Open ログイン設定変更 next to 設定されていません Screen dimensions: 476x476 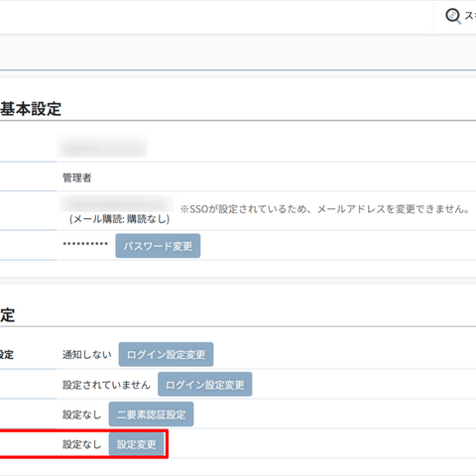coord(205,384)
